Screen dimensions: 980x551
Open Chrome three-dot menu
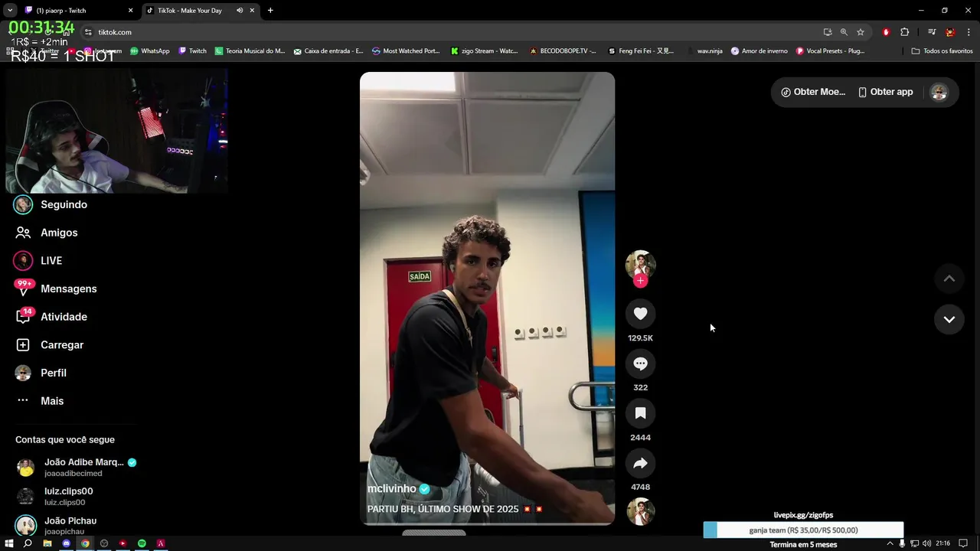coord(969,32)
